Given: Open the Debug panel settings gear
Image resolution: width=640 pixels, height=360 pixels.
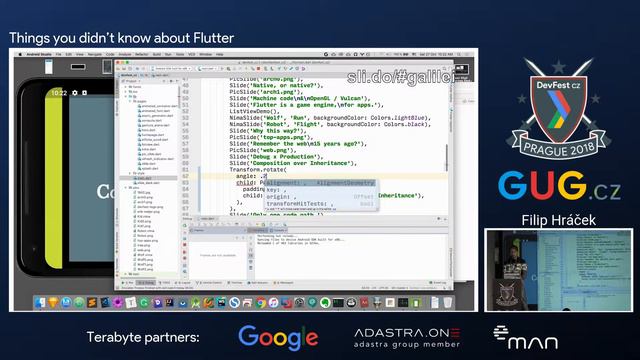Looking at the screenshot, I should (x=439, y=219).
